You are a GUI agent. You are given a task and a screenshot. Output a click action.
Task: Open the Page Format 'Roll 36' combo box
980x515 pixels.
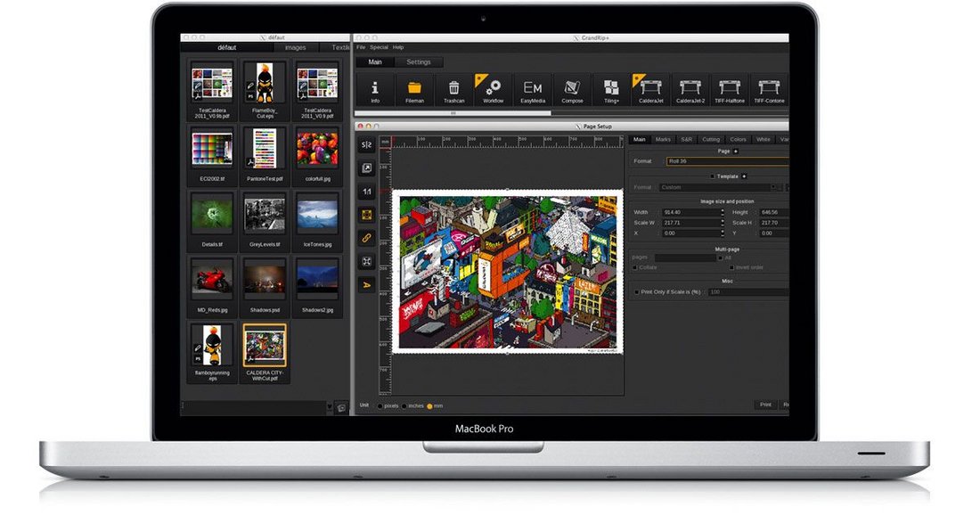(x=728, y=161)
